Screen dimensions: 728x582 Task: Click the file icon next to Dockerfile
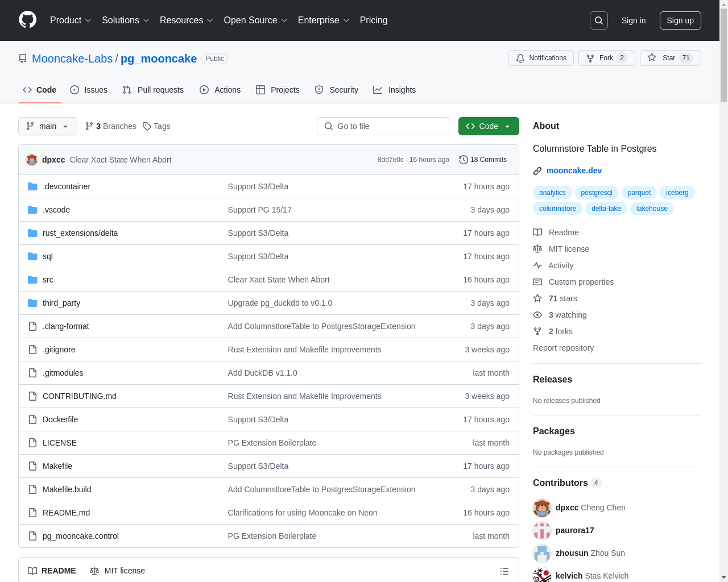32,419
